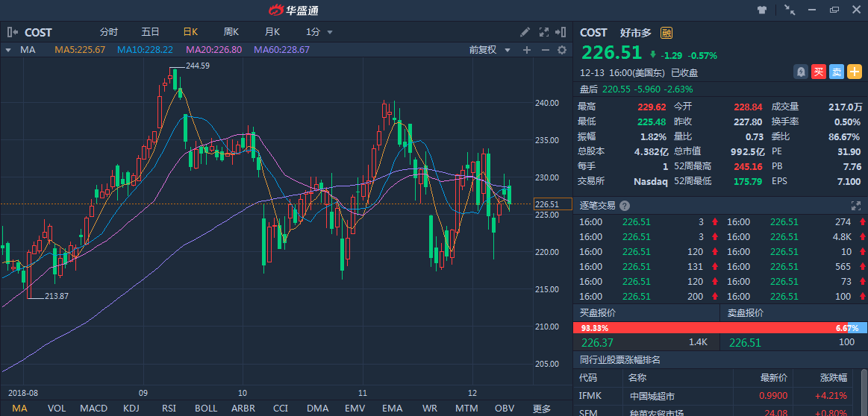Image resolution: width=868 pixels, height=416 pixels.
Task: Expand the 逐笔交易 trade list panel
Action: (x=856, y=206)
